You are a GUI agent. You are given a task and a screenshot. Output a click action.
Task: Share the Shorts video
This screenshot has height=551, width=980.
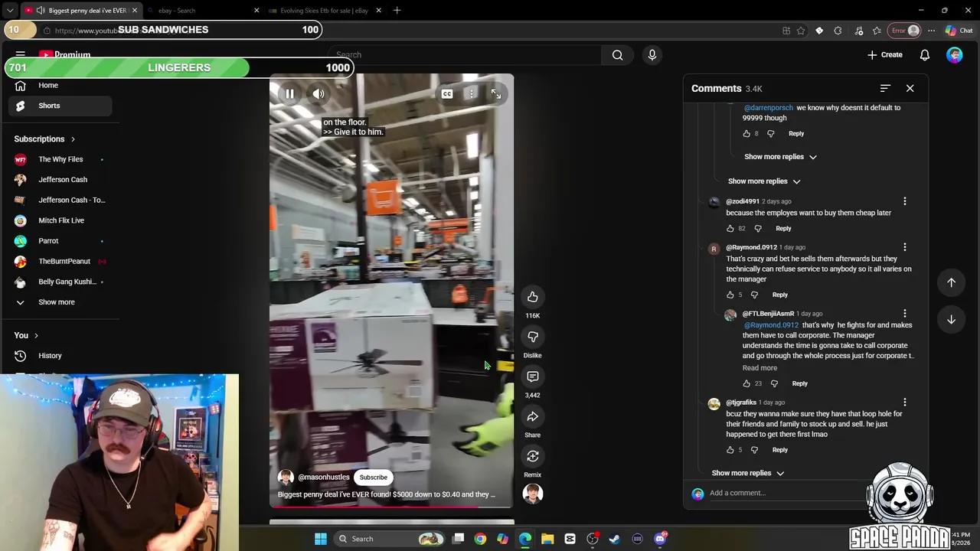tap(533, 416)
